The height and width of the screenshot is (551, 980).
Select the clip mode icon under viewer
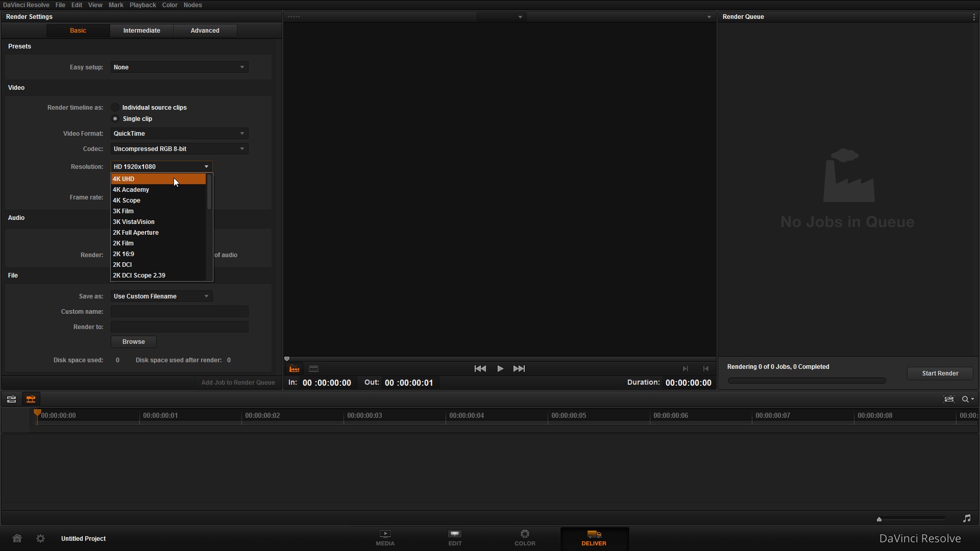[313, 369]
